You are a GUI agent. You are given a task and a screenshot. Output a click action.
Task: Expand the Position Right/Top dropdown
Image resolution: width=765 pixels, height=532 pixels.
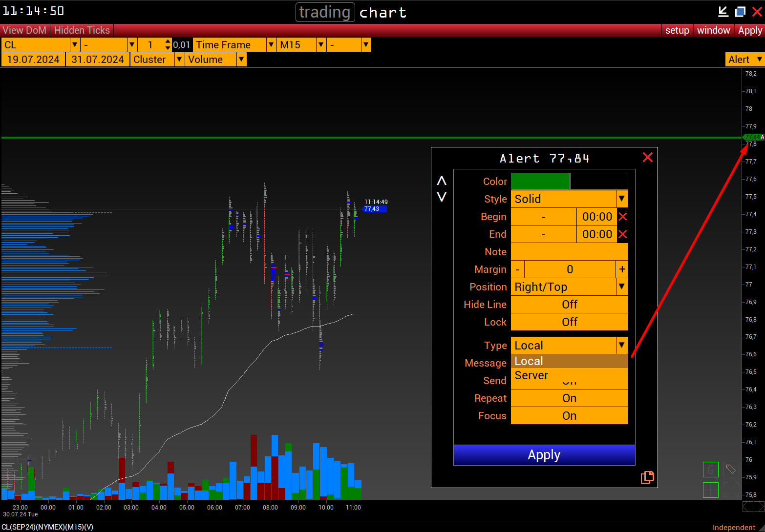[621, 287]
